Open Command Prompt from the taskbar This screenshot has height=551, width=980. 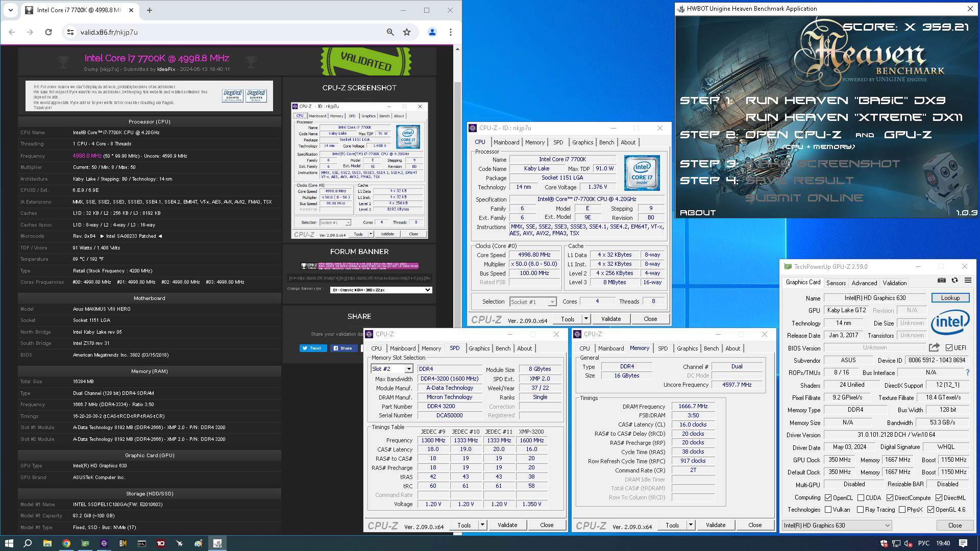(x=141, y=543)
